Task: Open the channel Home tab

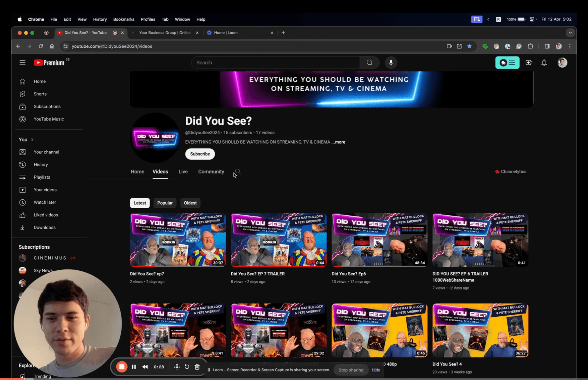Action: click(137, 172)
